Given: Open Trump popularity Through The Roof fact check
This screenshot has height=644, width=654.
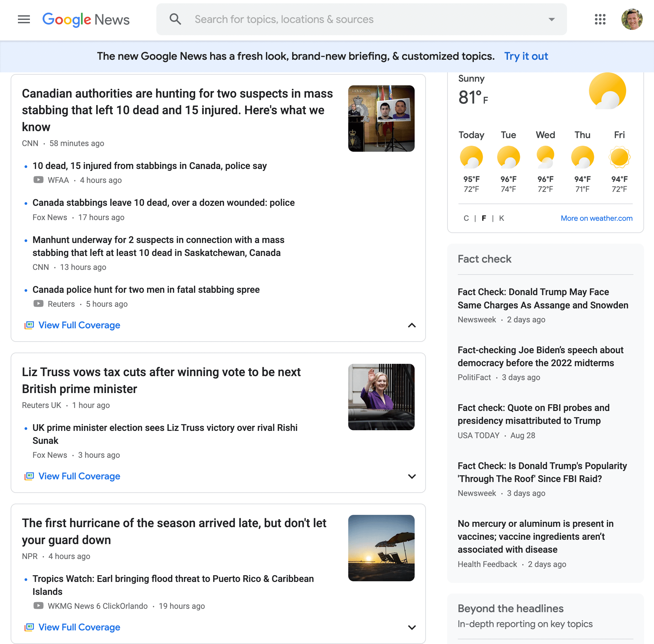Looking at the screenshot, I should [x=542, y=472].
